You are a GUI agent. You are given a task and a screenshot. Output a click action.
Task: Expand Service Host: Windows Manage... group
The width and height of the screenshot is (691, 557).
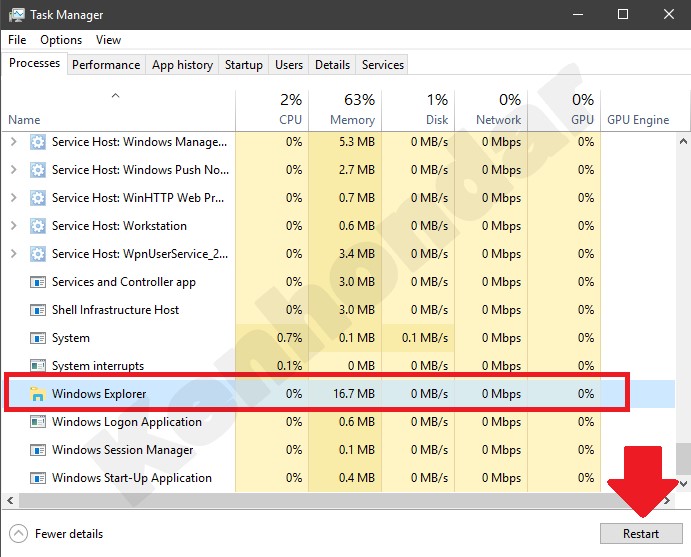tap(14, 142)
